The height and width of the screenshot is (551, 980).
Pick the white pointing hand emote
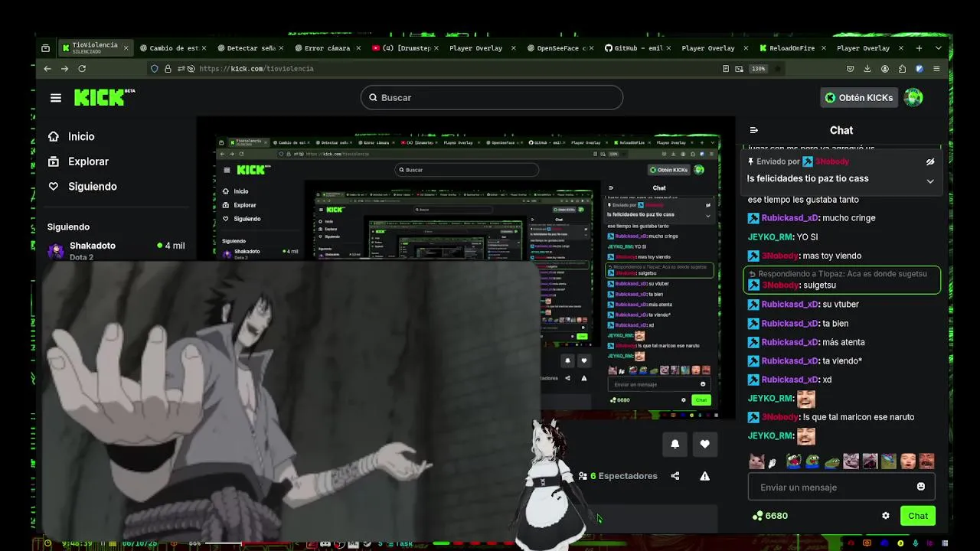tap(773, 462)
